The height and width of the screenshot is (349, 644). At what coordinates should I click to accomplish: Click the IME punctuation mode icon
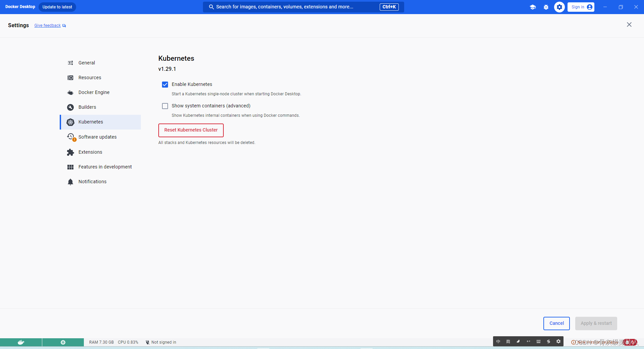tap(528, 341)
